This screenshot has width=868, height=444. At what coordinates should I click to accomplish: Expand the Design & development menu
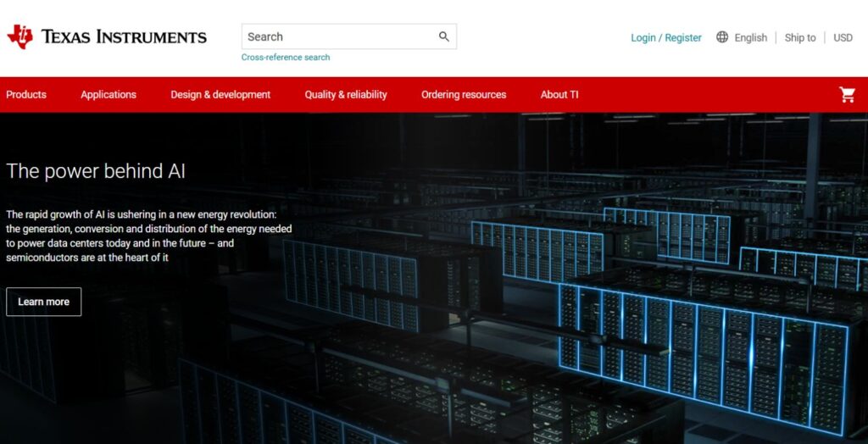click(220, 95)
